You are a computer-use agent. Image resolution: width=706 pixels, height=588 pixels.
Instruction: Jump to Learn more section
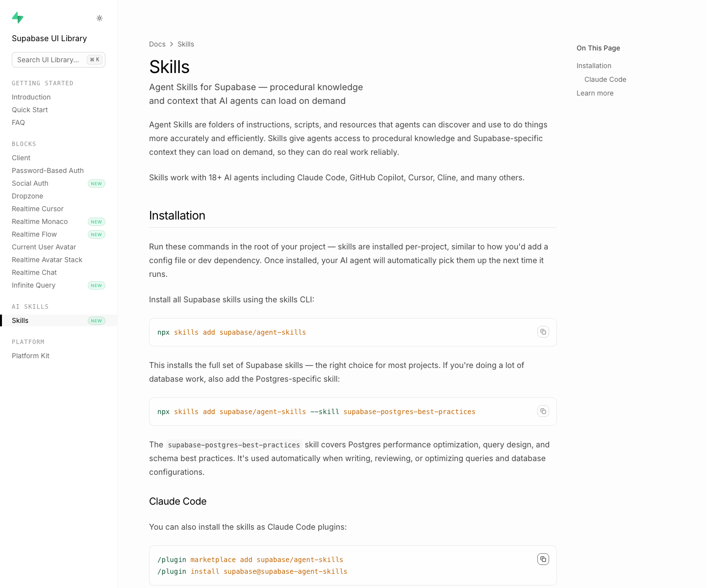point(595,93)
